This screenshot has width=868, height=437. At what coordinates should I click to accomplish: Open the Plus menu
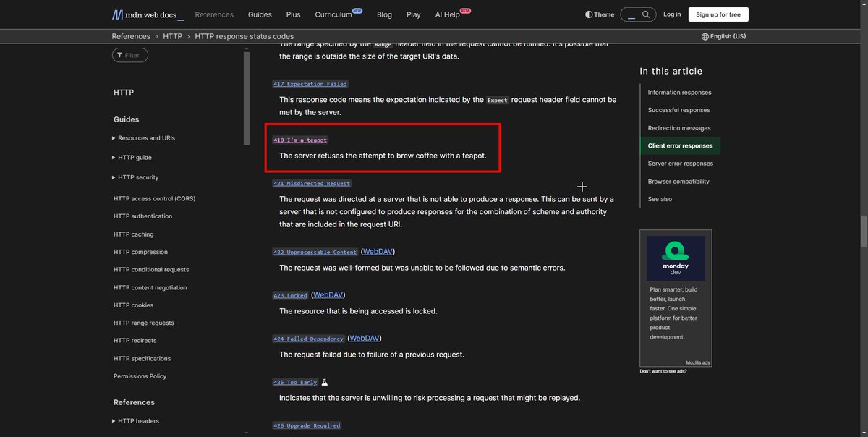click(x=293, y=14)
